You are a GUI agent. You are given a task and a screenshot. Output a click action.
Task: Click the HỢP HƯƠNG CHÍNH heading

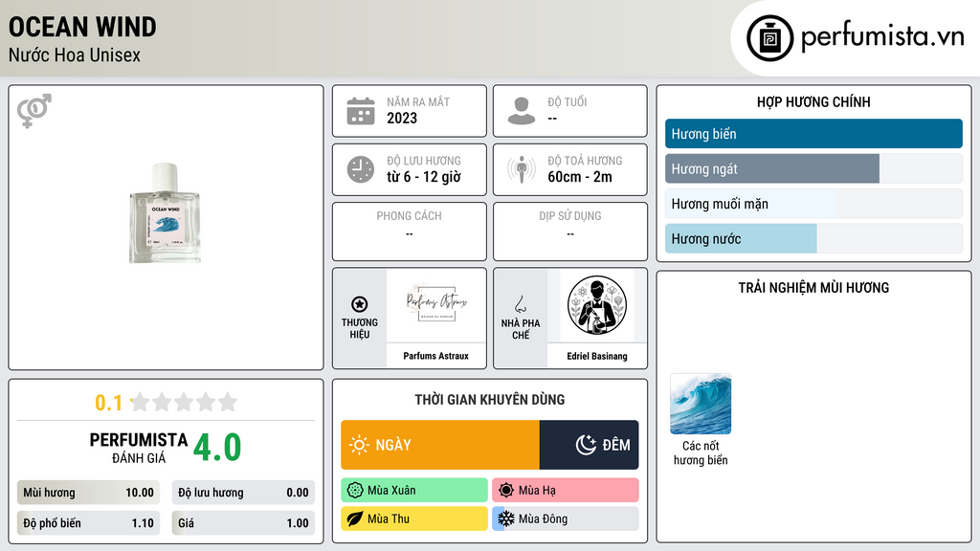pos(813,101)
